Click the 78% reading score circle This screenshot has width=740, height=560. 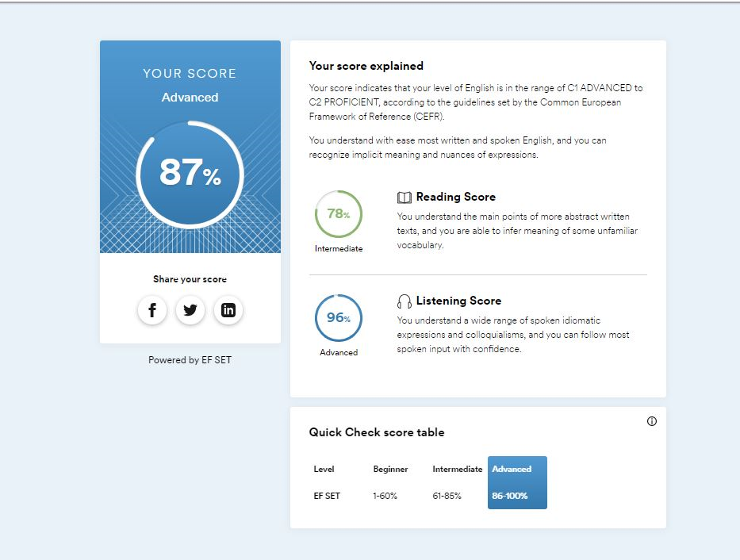[339, 214]
